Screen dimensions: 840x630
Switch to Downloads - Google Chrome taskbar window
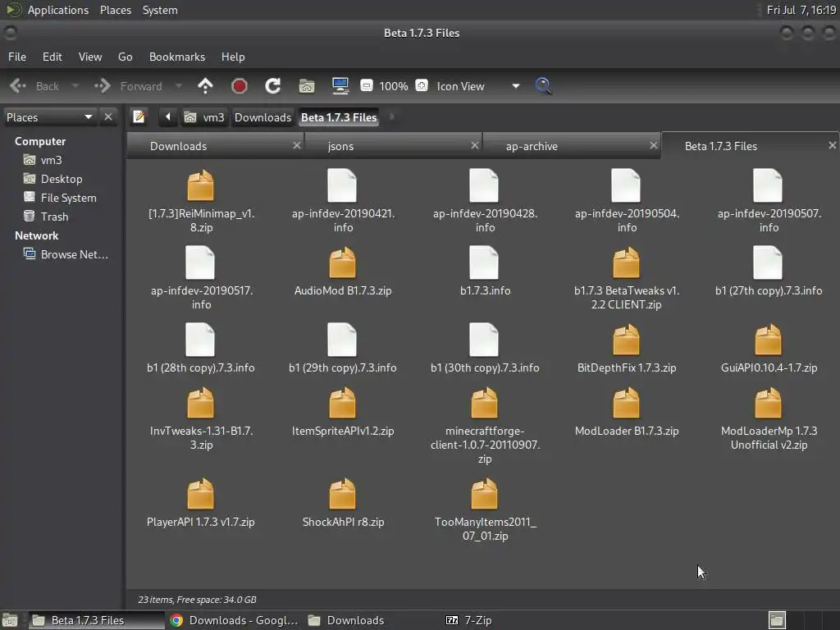click(x=234, y=620)
